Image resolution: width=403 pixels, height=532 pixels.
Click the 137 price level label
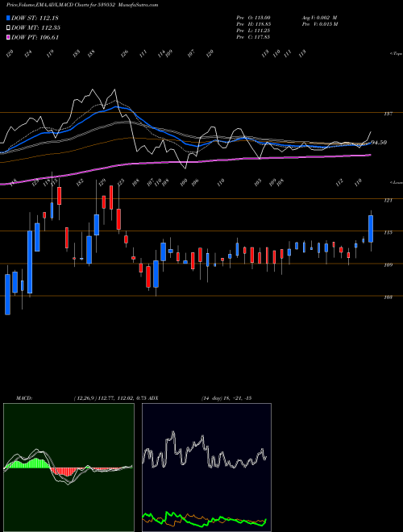tap(388, 114)
